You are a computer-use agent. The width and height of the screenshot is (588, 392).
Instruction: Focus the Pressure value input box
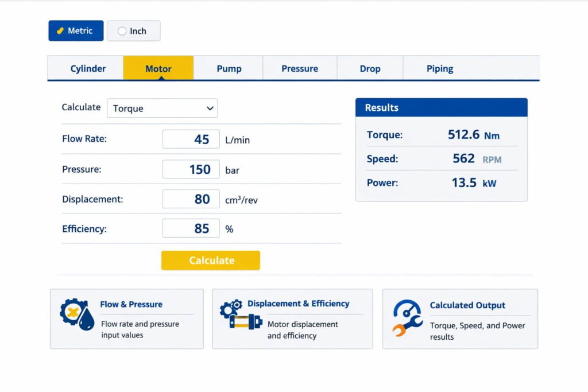click(x=191, y=169)
